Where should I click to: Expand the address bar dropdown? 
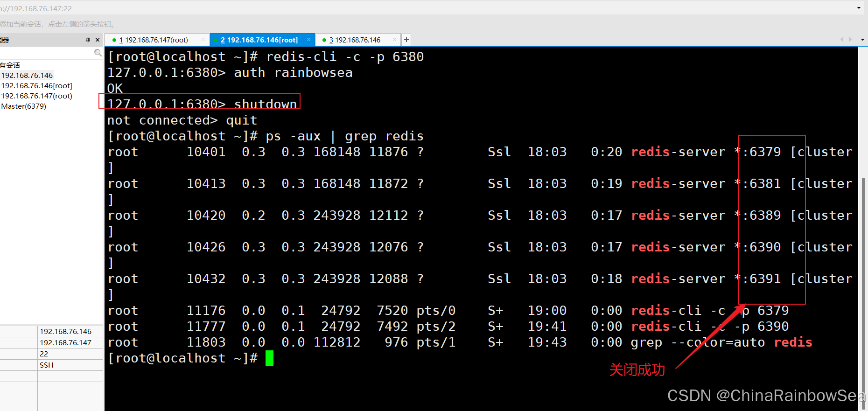pyautogui.click(x=859, y=8)
